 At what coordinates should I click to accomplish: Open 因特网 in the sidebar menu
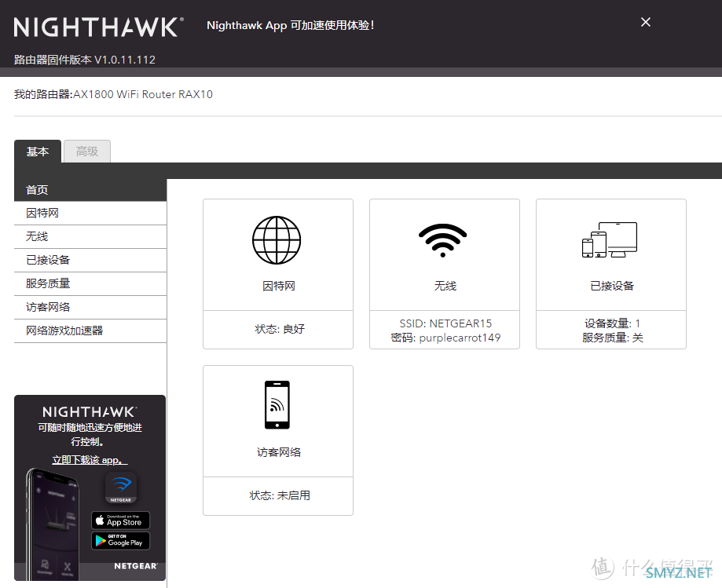coord(90,214)
